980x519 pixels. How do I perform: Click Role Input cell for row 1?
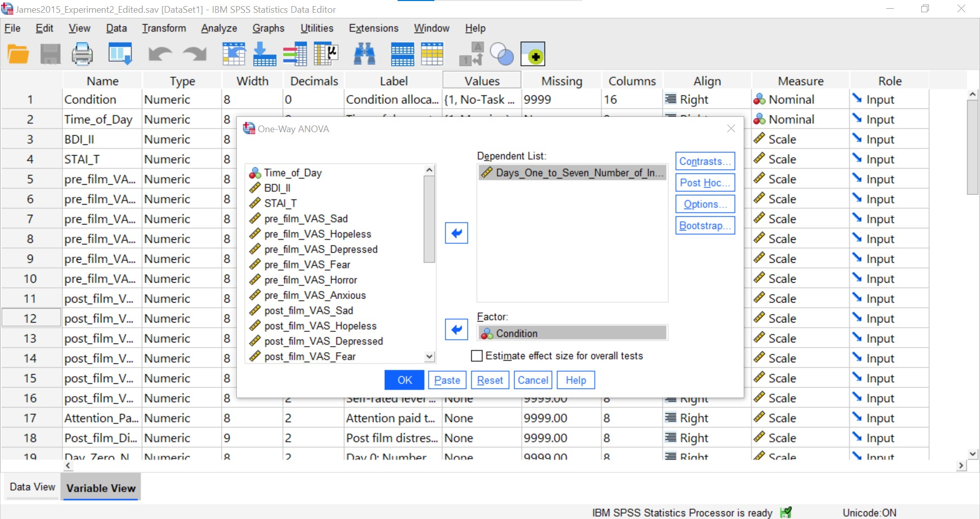pyautogui.click(x=889, y=100)
